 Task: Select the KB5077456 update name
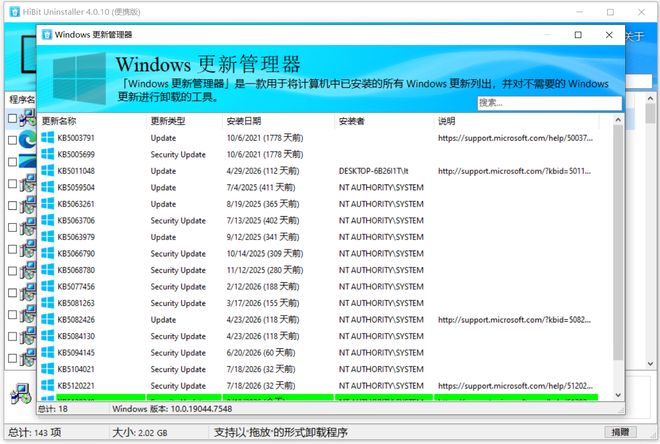pos(76,287)
